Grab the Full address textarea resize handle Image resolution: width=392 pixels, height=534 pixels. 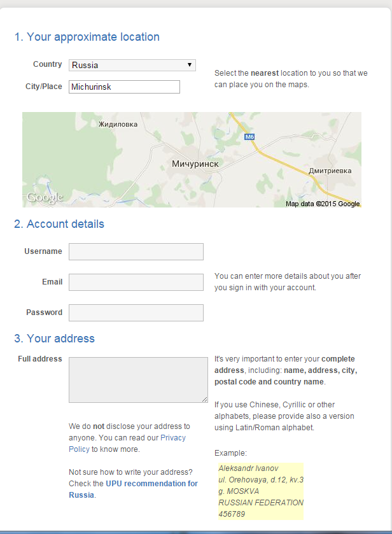coord(204,399)
